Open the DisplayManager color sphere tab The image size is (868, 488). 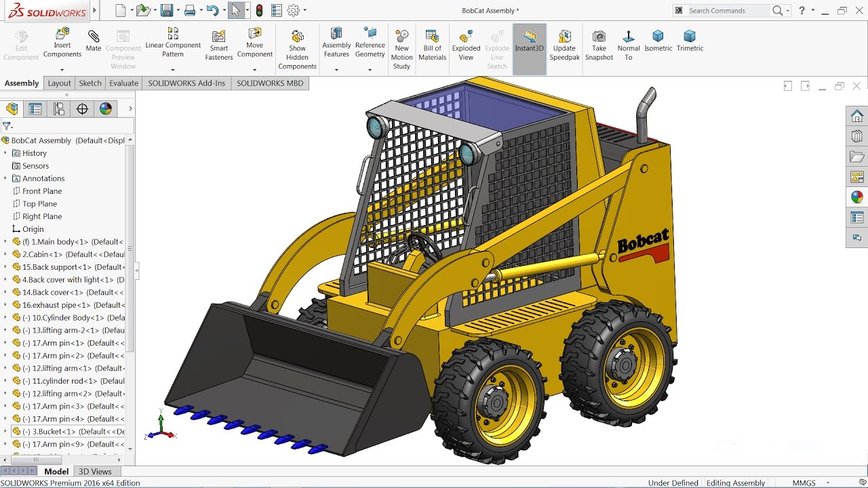[x=106, y=108]
